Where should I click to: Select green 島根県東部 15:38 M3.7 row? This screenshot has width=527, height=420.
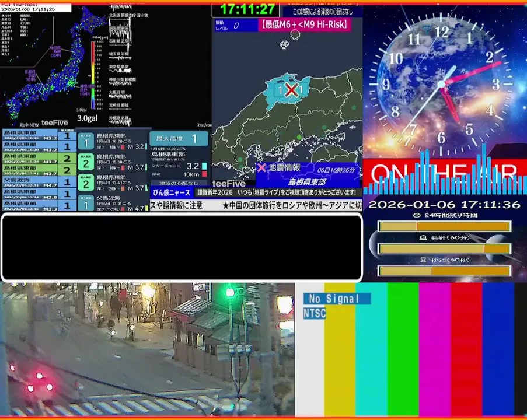click(x=39, y=159)
